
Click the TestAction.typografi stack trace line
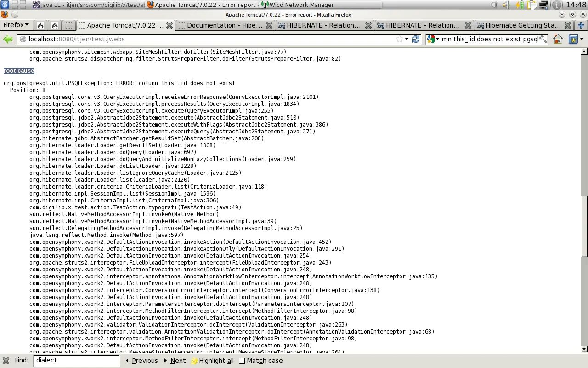tap(136, 207)
